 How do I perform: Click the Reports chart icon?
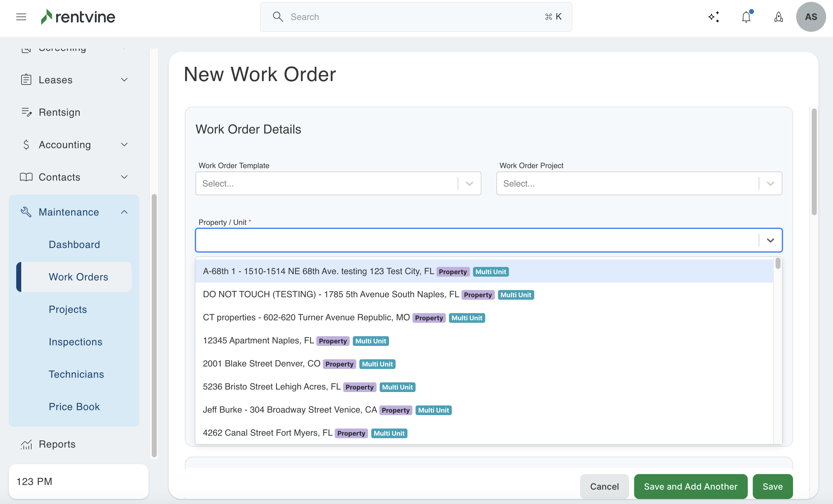[26, 444]
